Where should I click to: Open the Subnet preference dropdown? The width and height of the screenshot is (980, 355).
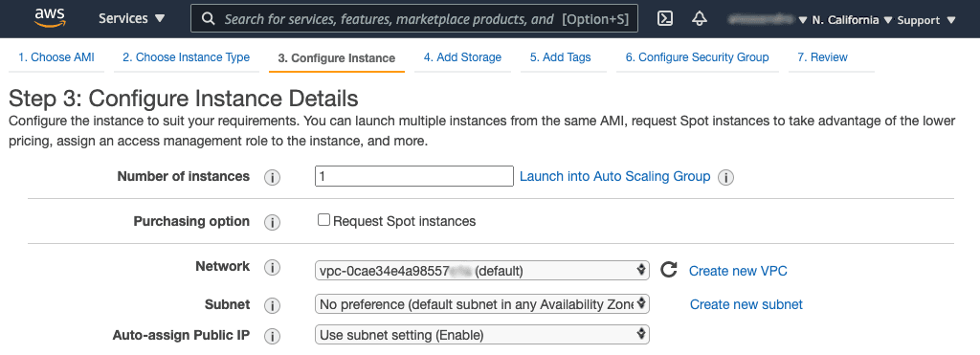click(x=482, y=304)
